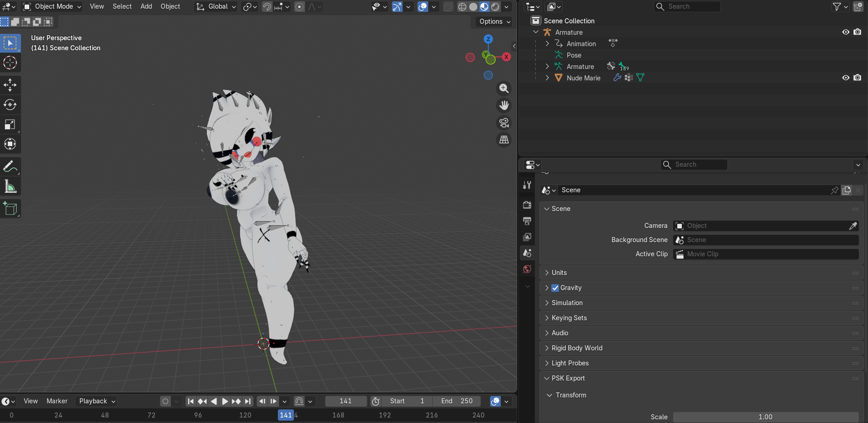The height and width of the screenshot is (423, 868).
Task: Open the Object Mode dropdown
Action: [x=52, y=6]
